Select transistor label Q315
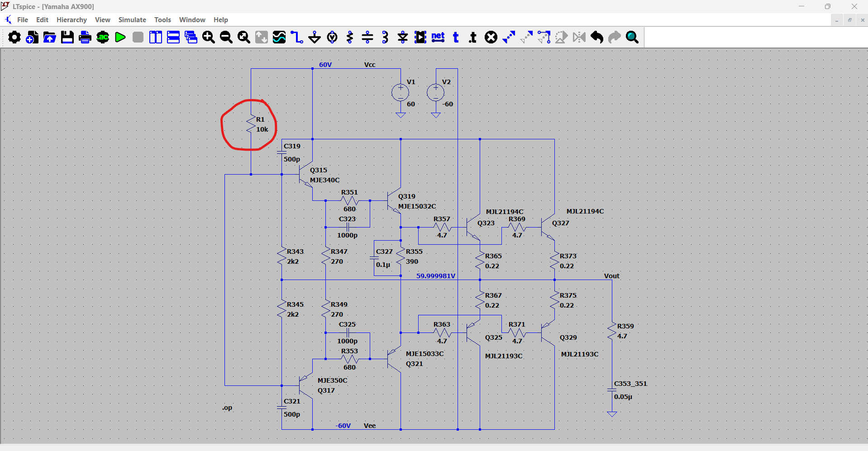Viewport: 868px width, 451px height. point(319,170)
